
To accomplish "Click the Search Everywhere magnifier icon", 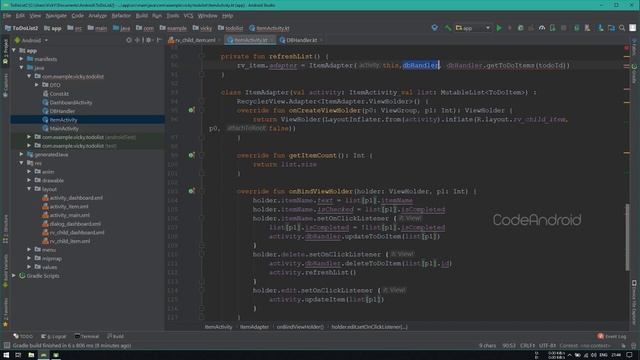I will pyautogui.click(x=622, y=28).
